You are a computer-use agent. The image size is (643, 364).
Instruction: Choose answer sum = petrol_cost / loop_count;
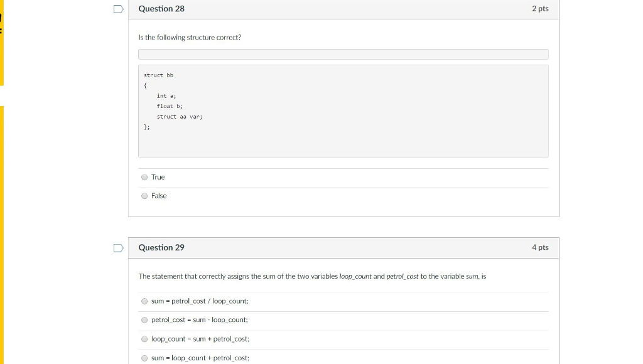click(144, 301)
